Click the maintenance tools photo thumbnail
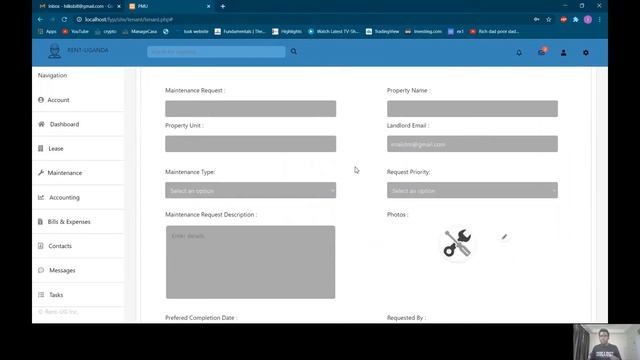 point(458,243)
